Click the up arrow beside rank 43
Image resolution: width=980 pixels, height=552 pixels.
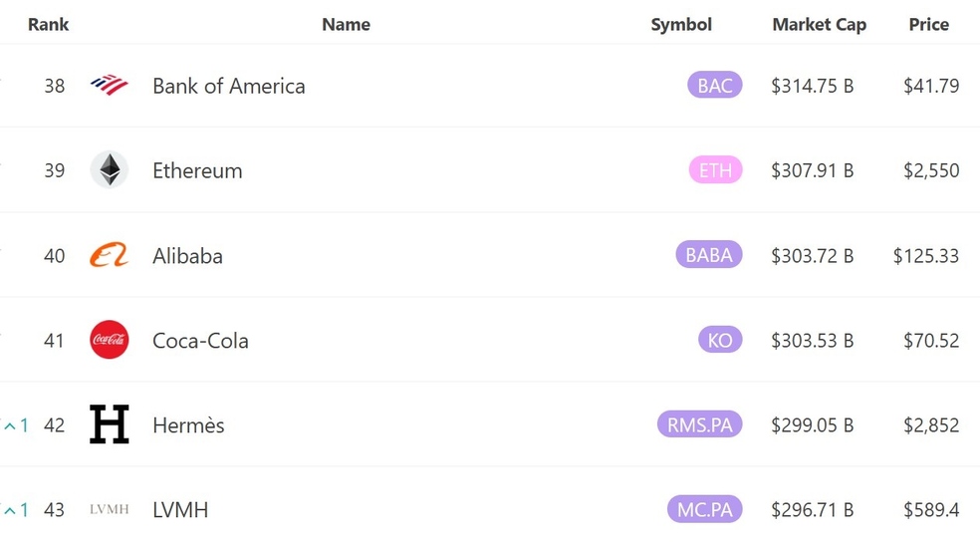tap(10, 511)
